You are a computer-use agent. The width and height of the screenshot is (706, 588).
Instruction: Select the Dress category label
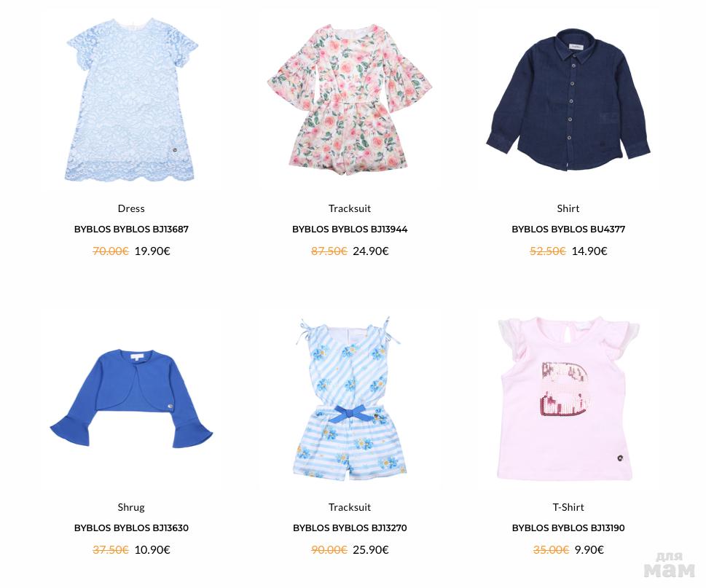[131, 208]
